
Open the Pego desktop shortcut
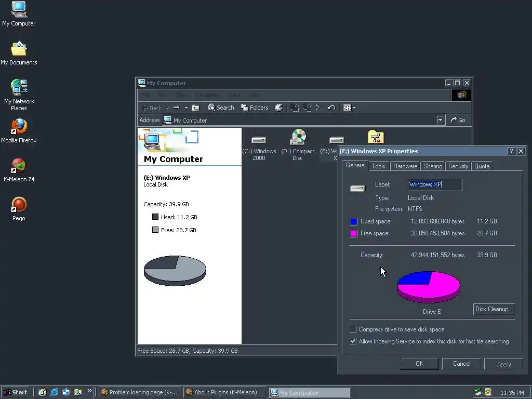click(19, 209)
